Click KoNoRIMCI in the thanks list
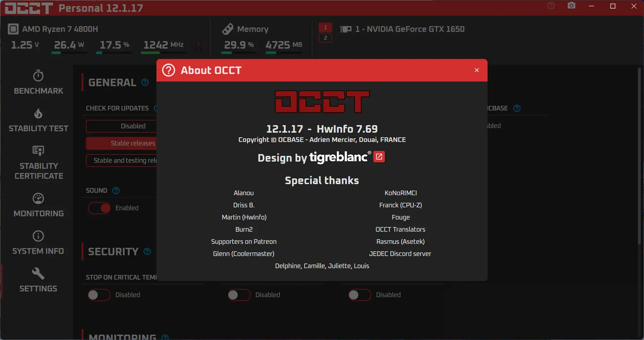Image resolution: width=644 pixels, height=340 pixels. coord(401,193)
